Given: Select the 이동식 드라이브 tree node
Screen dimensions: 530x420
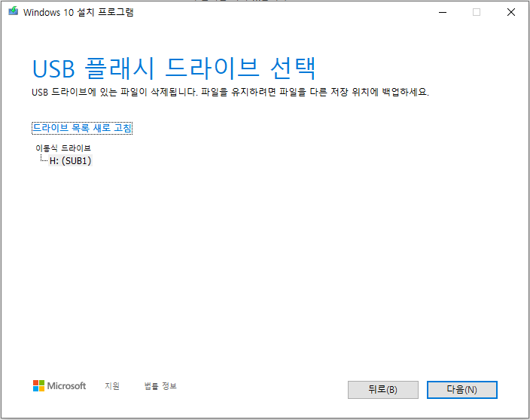Looking at the screenshot, I should [x=63, y=148].
